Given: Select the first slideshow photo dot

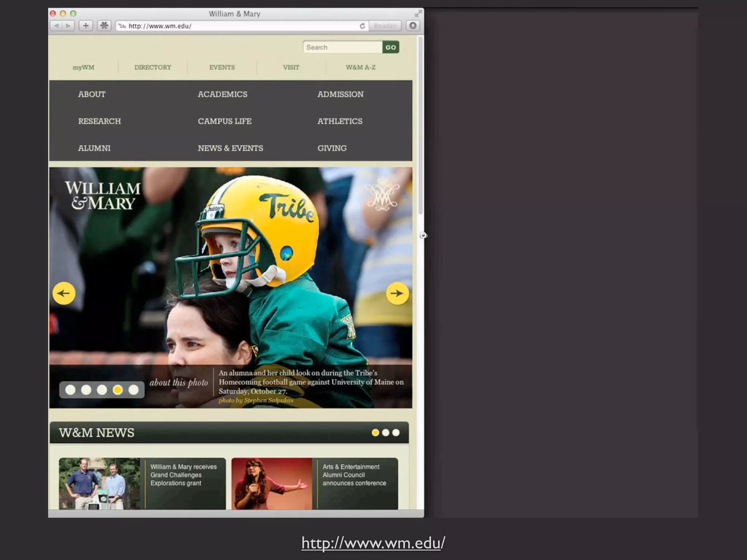Looking at the screenshot, I should [x=70, y=390].
